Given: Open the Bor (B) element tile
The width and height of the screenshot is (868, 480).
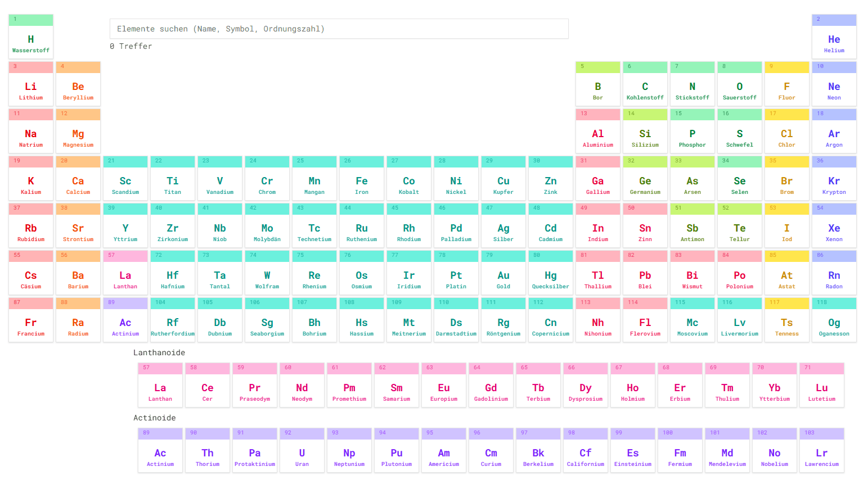Looking at the screenshot, I should tap(598, 84).
